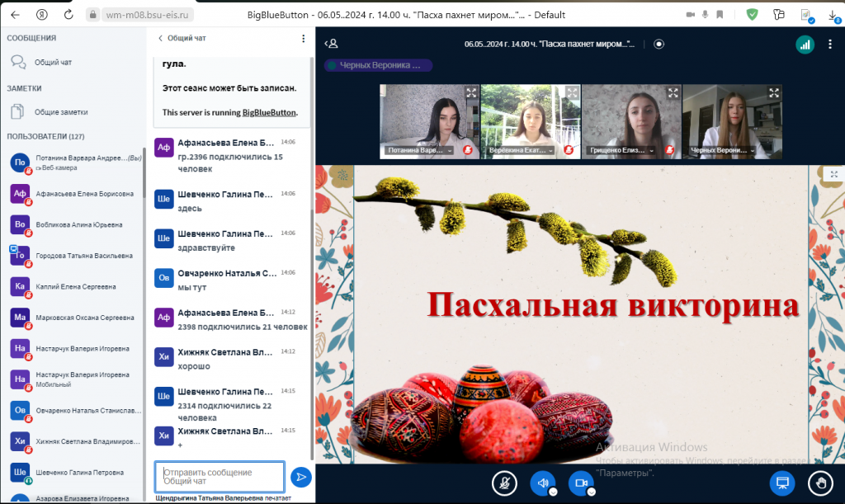Open chat options three-dot menu

click(x=304, y=38)
